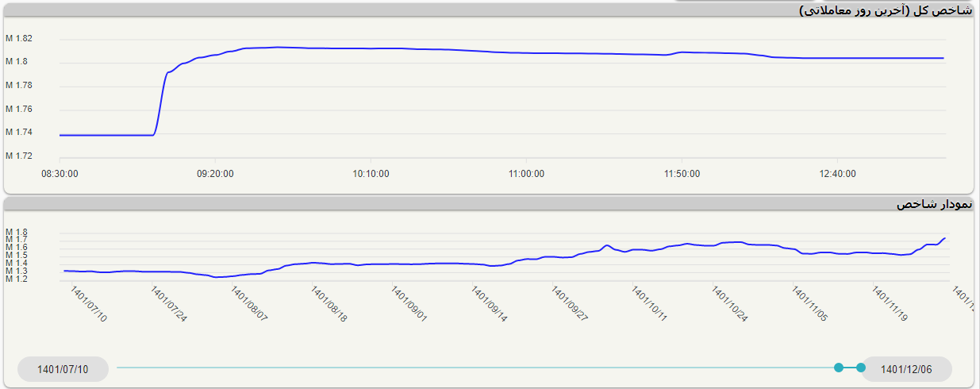Click the right handle of the date range slider
Viewport: 980px width, 389px height.
click(861, 368)
